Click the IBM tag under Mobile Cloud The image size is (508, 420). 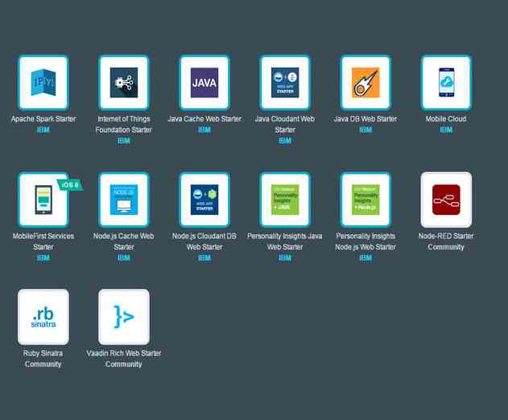[446, 130]
